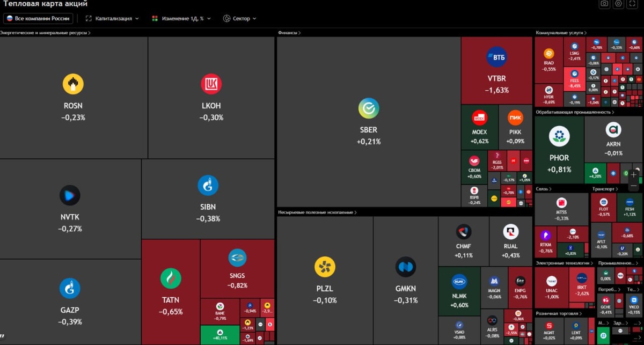Select the MOEX exchange logo

pyautogui.click(x=479, y=118)
